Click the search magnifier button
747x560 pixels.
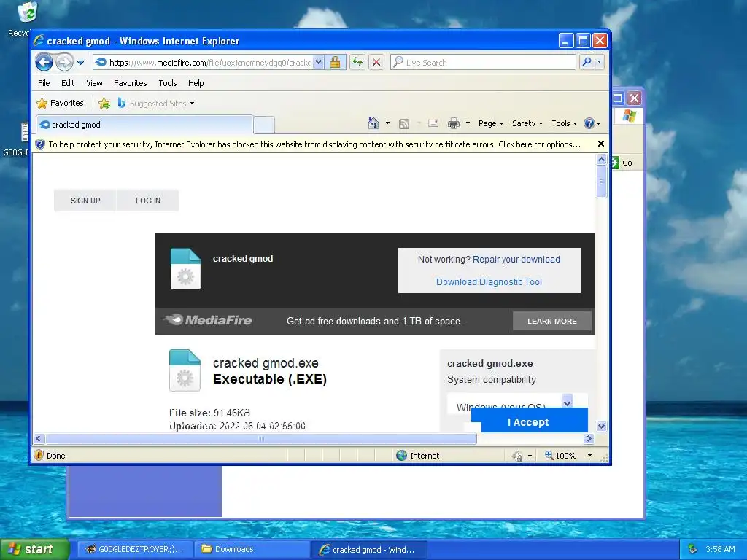(x=587, y=63)
